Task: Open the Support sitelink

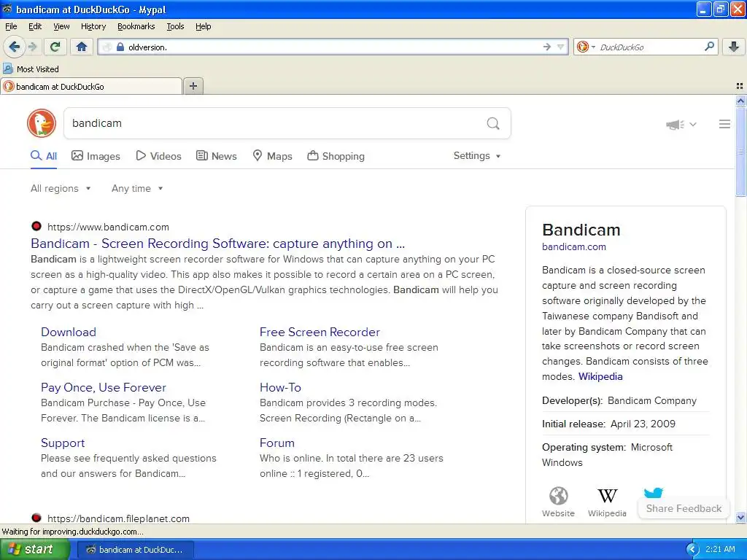Action: (x=63, y=443)
